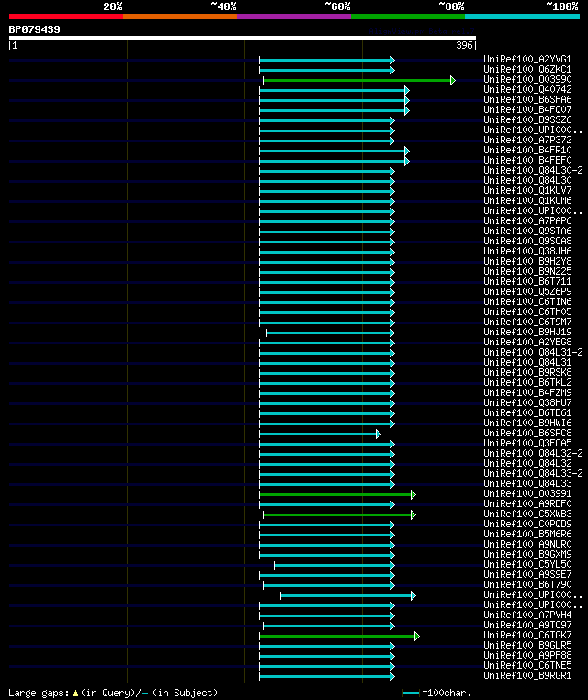Select hit label UniRef100_C6TIN6
This screenshot has height=700, width=588.
coord(527,301)
